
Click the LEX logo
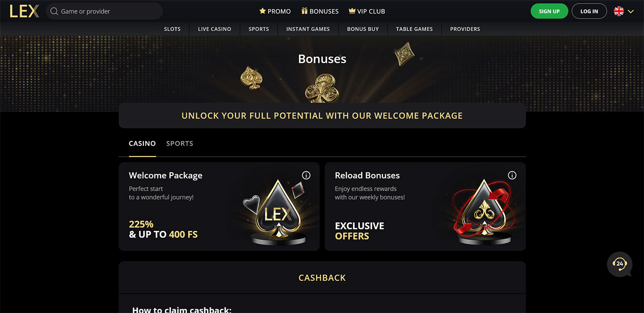[24, 11]
